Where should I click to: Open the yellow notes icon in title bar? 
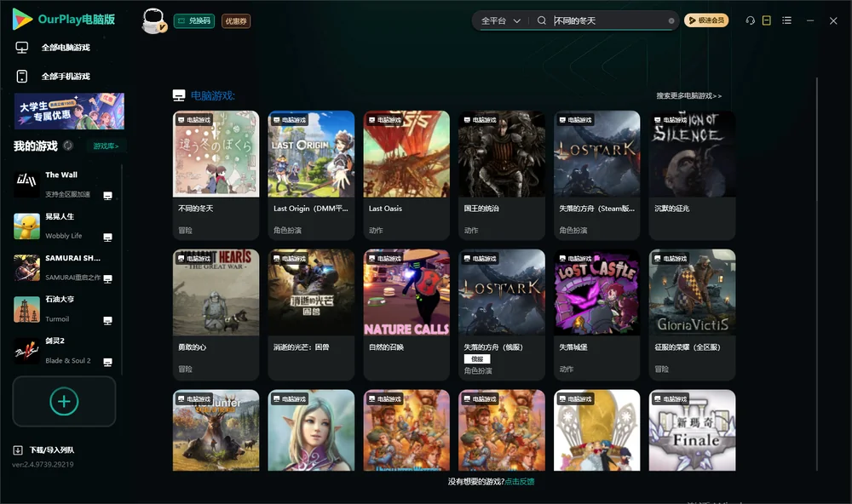click(x=767, y=20)
